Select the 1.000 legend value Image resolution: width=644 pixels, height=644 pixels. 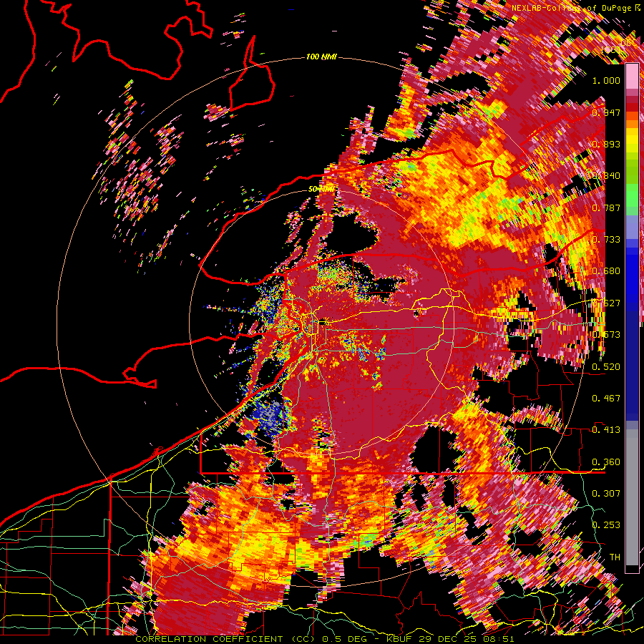[x=606, y=80]
